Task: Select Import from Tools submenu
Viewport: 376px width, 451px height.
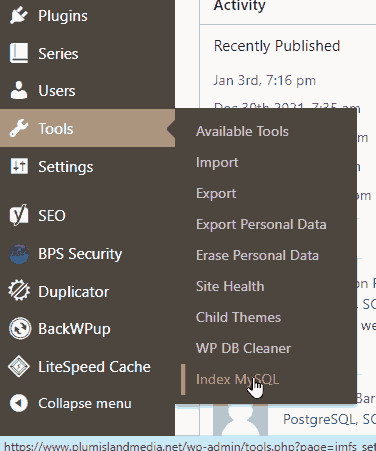Action: click(x=217, y=163)
